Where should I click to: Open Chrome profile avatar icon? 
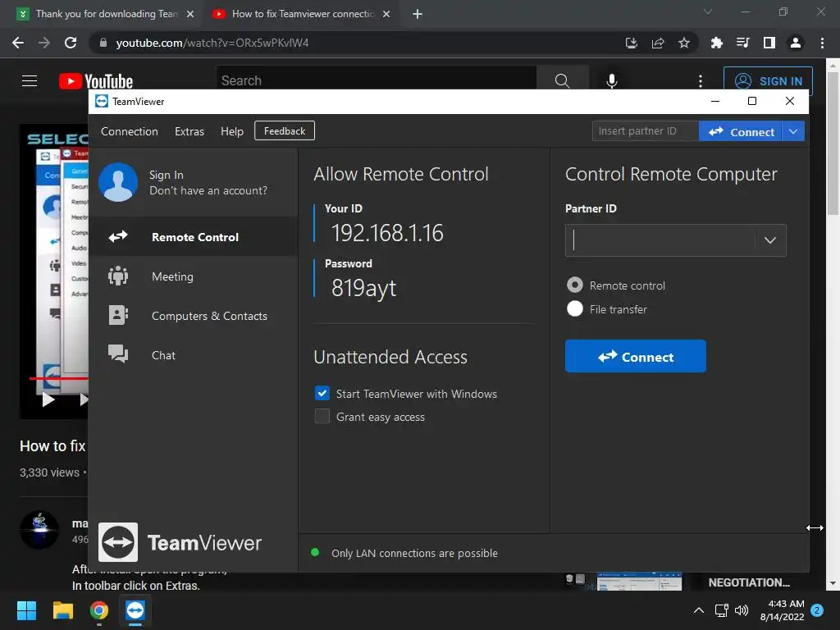tap(796, 43)
